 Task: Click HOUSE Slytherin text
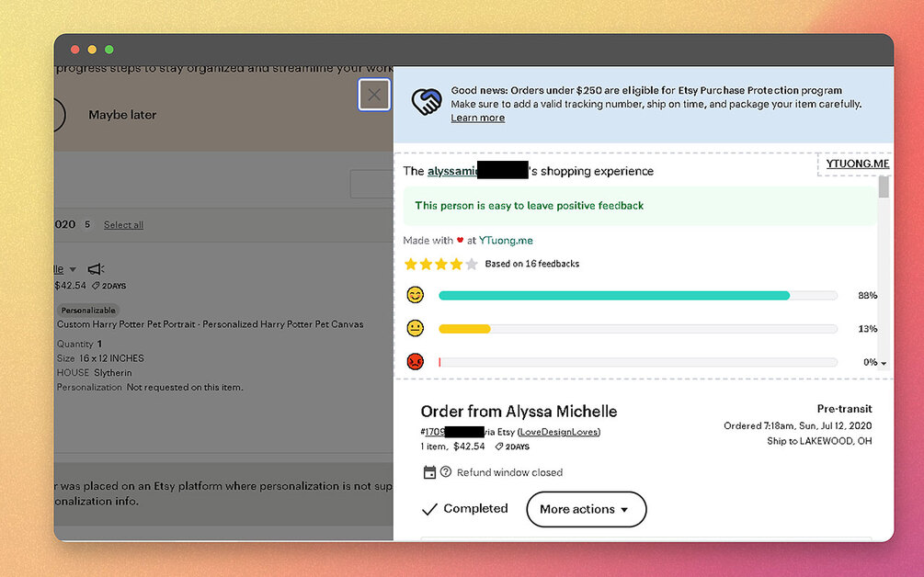click(x=95, y=373)
